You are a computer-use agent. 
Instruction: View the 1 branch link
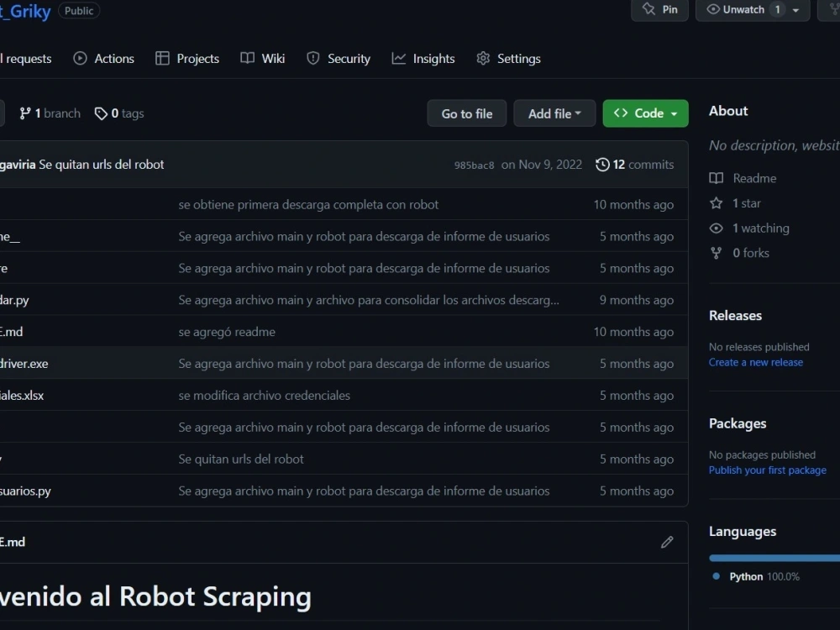point(50,113)
